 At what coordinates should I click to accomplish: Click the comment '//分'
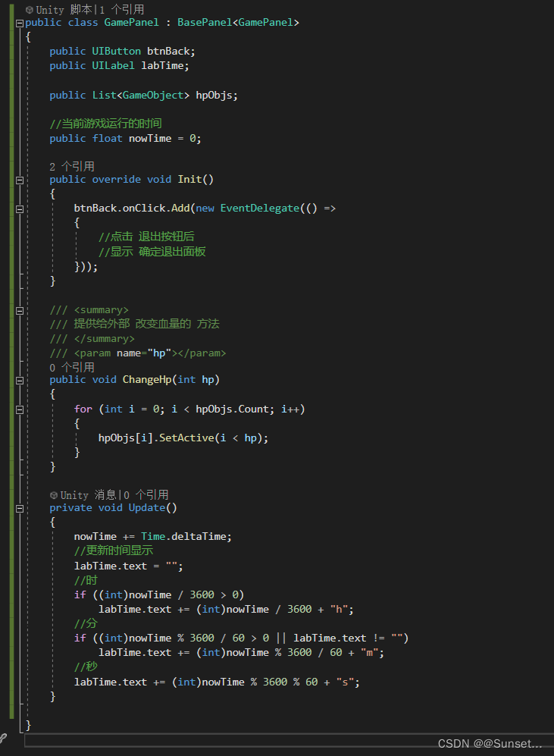[86, 624]
